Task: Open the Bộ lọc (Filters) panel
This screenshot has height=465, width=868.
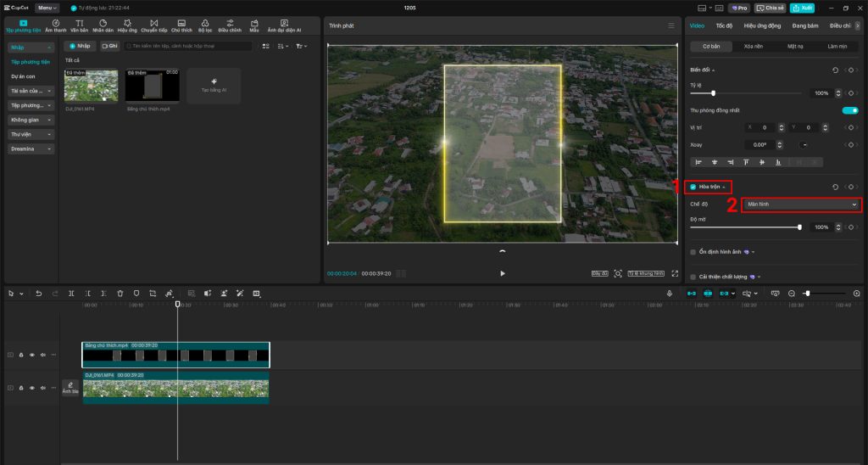Action: point(205,25)
